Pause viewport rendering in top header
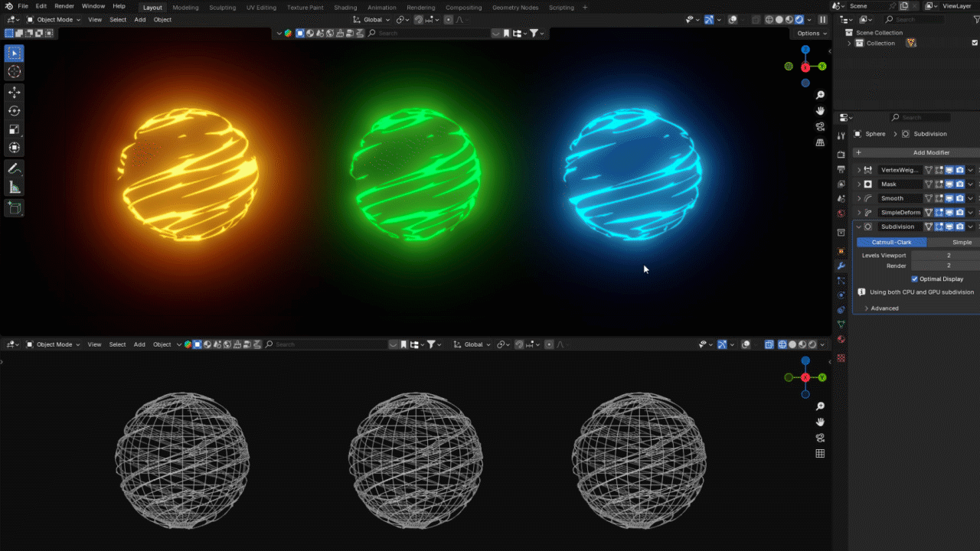980x551 pixels. point(823,20)
